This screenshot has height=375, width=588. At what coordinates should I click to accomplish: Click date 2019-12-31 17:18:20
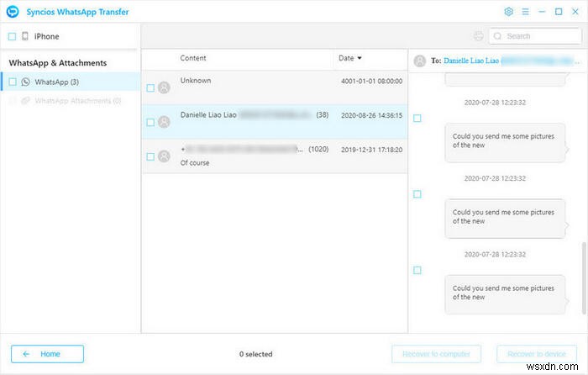371,150
